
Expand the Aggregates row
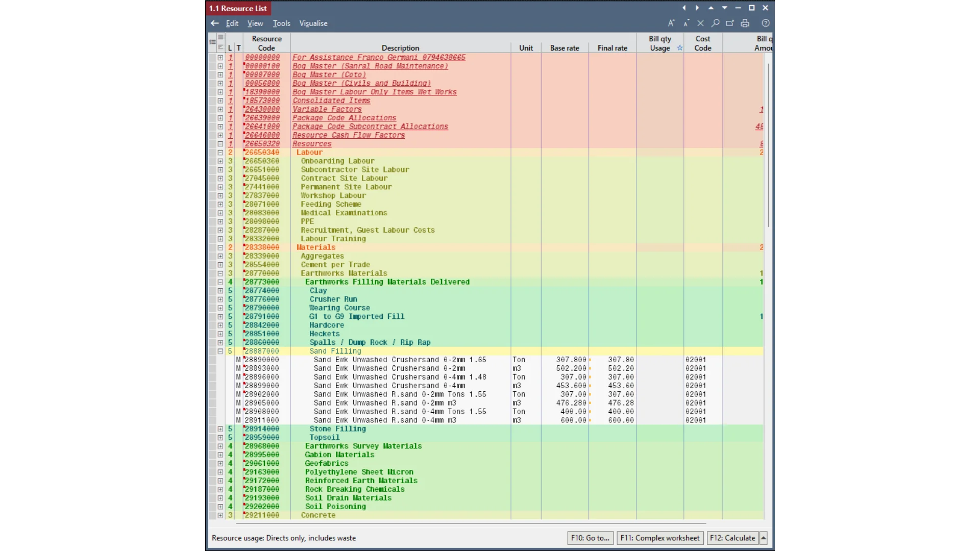coord(220,256)
